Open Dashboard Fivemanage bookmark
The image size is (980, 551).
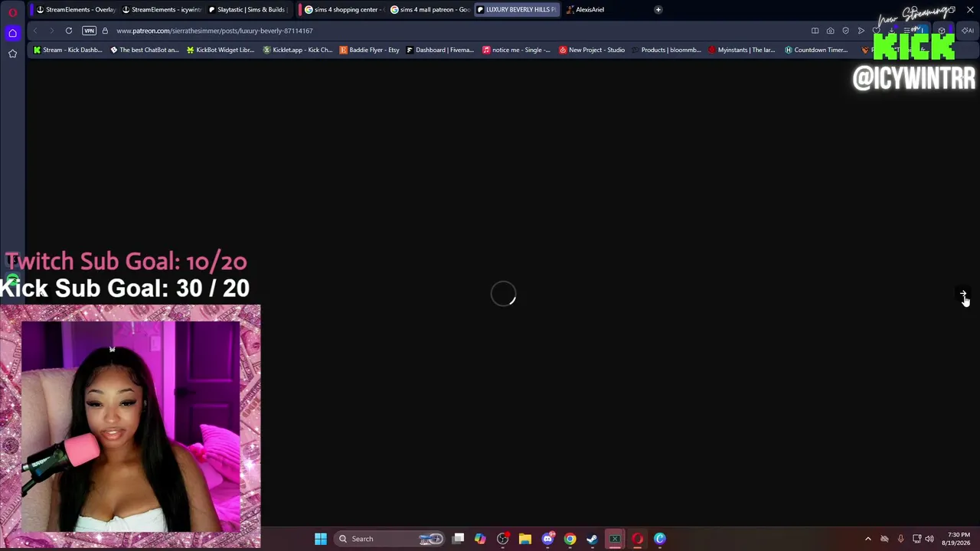(440, 50)
